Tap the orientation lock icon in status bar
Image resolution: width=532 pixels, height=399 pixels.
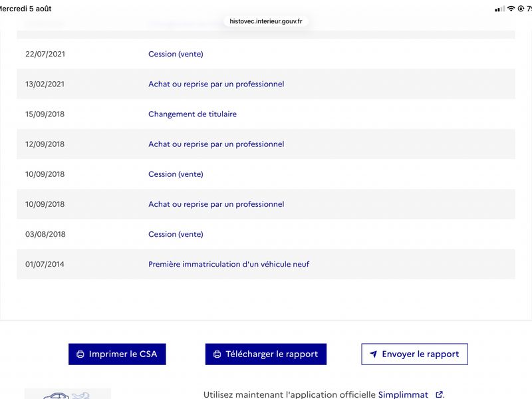tap(521, 9)
